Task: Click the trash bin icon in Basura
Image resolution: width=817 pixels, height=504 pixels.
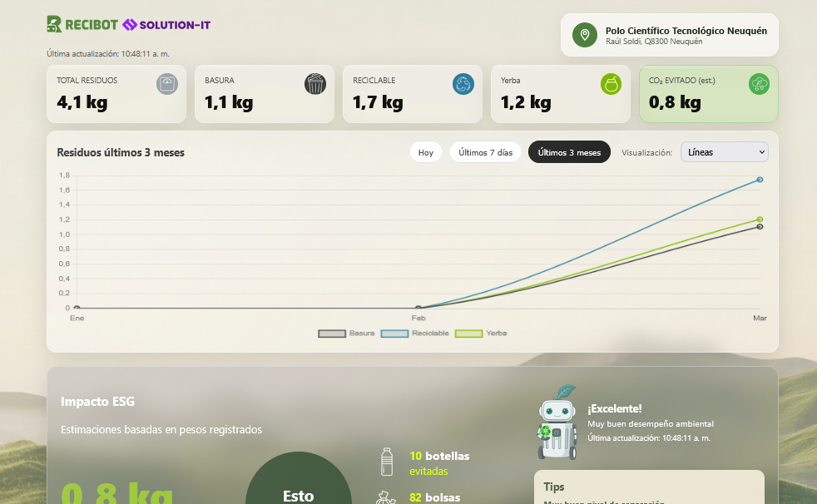Action: point(315,84)
